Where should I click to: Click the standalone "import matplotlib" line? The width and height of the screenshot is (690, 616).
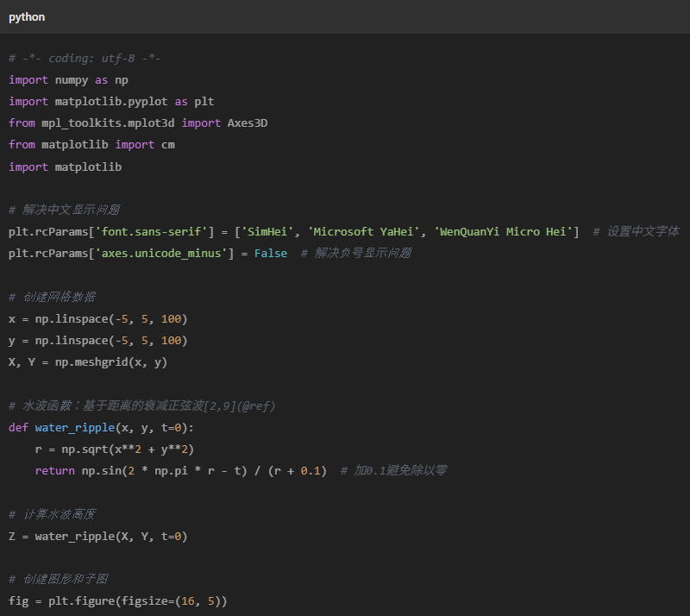click(65, 167)
